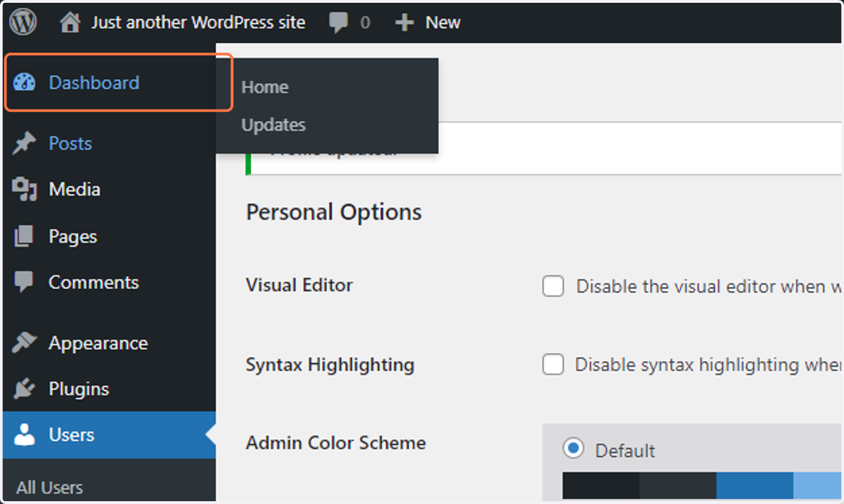Open the Pages menu
Image resolution: width=844 pixels, height=504 pixels.
click(x=72, y=236)
